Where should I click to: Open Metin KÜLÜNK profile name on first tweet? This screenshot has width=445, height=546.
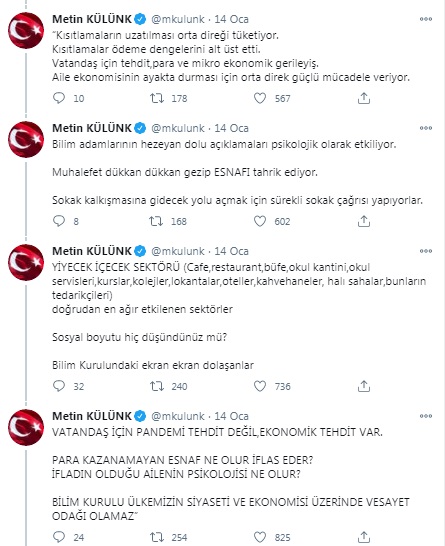(92, 19)
